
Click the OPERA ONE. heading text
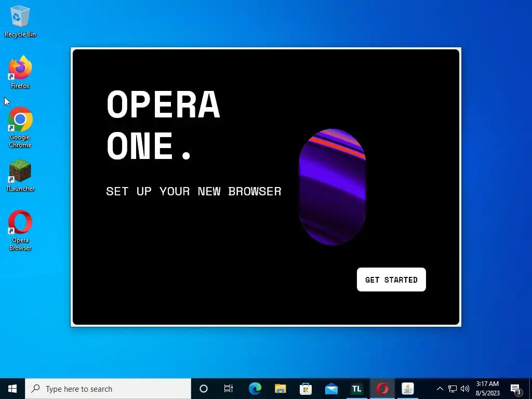164,125
